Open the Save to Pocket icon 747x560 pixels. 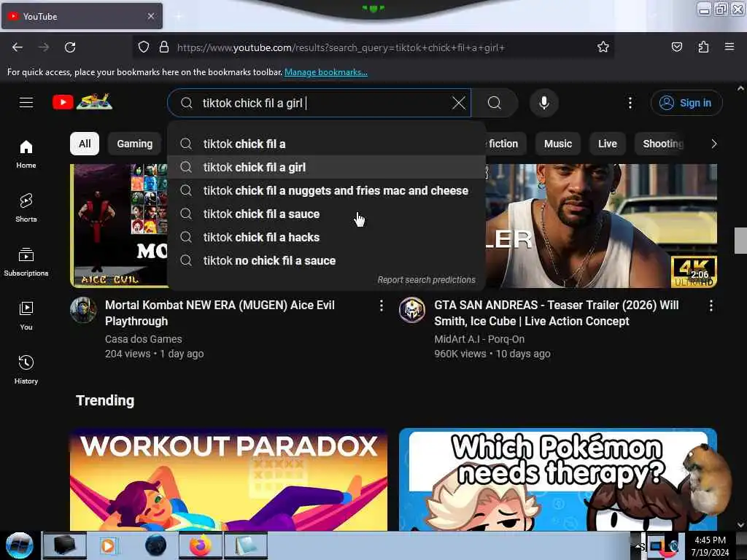pyautogui.click(x=676, y=47)
